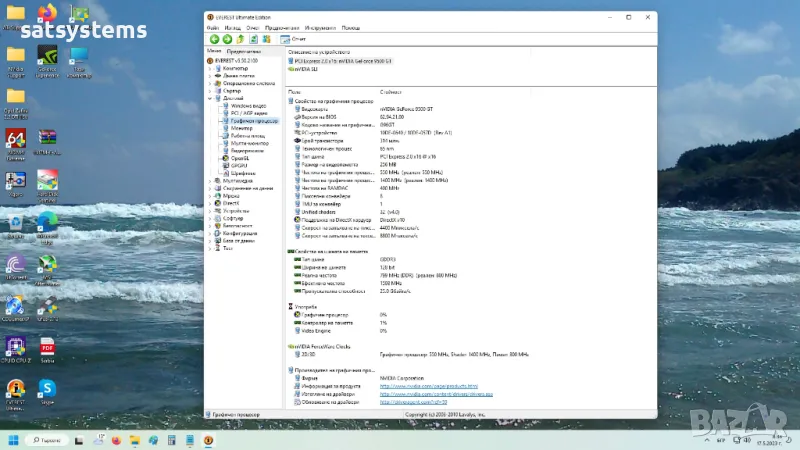Click Firefox icon in the taskbar
Image resolution: width=800 pixels, height=450 pixels.
[115, 440]
